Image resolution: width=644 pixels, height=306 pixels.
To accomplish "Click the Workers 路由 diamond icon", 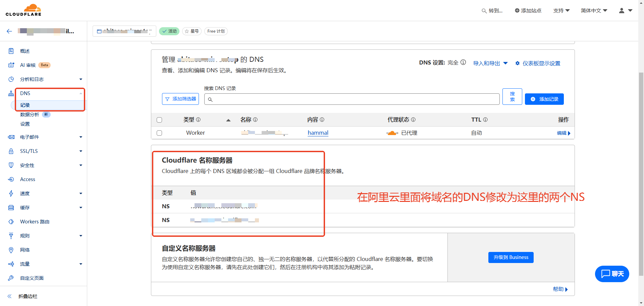I will click(11, 222).
